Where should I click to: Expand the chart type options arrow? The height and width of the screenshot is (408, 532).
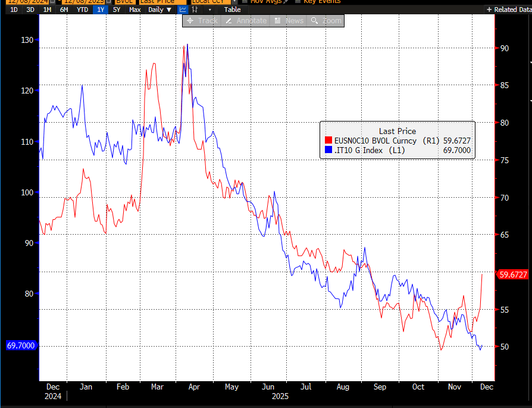pyautogui.click(x=209, y=10)
